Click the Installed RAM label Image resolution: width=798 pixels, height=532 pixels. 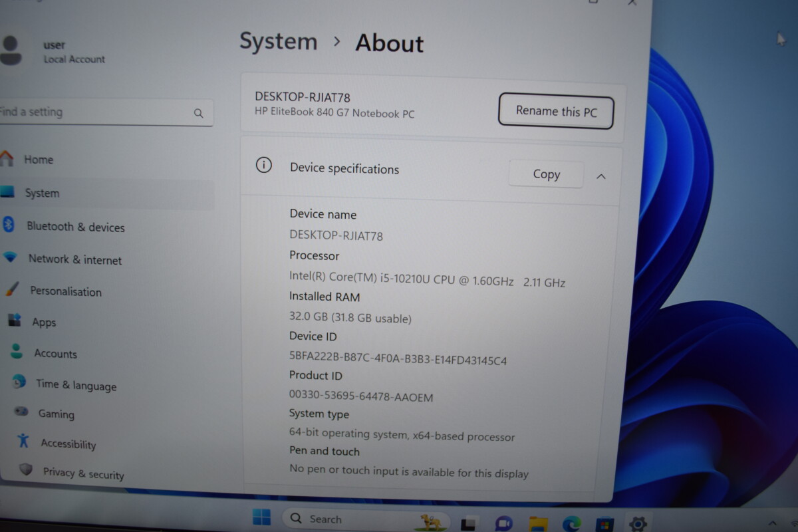pyautogui.click(x=325, y=297)
